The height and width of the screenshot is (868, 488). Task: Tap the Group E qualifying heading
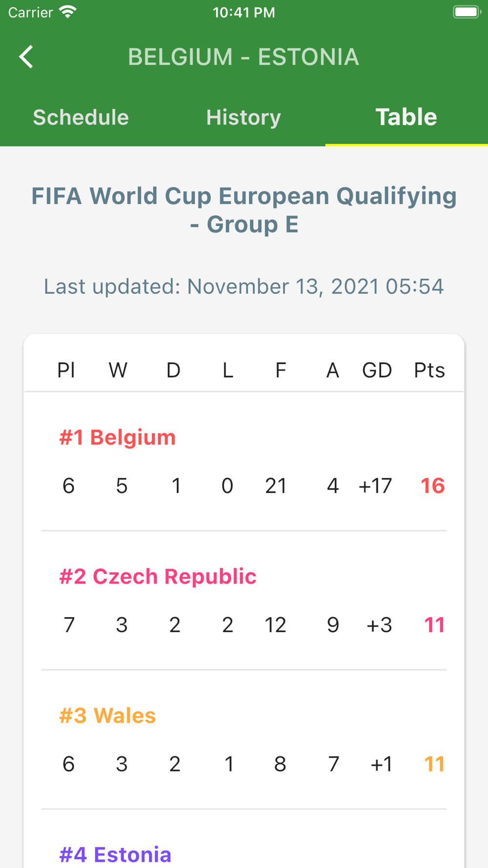click(x=244, y=210)
